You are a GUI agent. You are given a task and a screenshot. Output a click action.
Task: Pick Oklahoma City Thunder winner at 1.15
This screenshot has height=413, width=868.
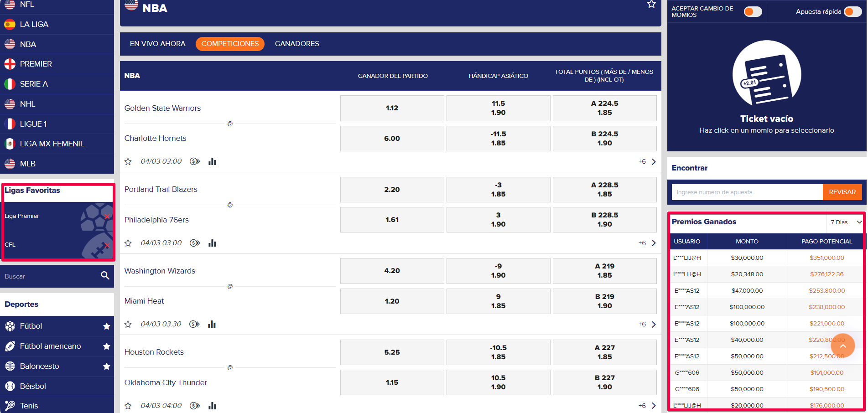(x=392, y=382)
